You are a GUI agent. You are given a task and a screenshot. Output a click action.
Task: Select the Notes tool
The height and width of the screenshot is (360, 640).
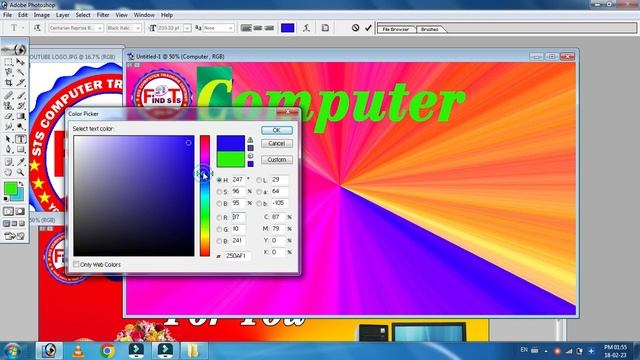tap(9, 162)
